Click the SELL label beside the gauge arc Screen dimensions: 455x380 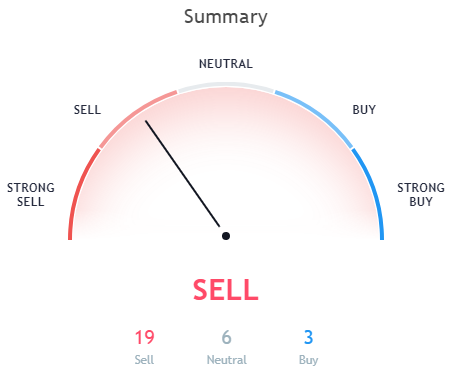(87, 110)
